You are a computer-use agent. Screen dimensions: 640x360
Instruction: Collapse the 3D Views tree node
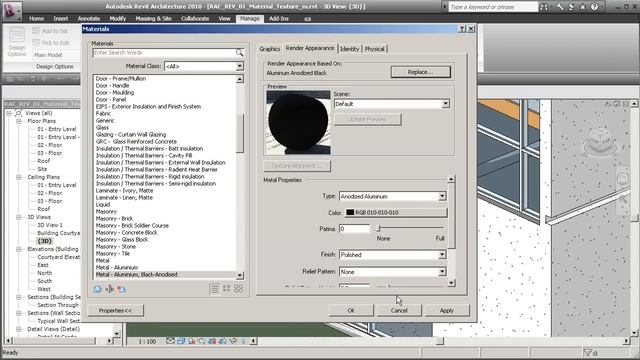coord(19,217)
